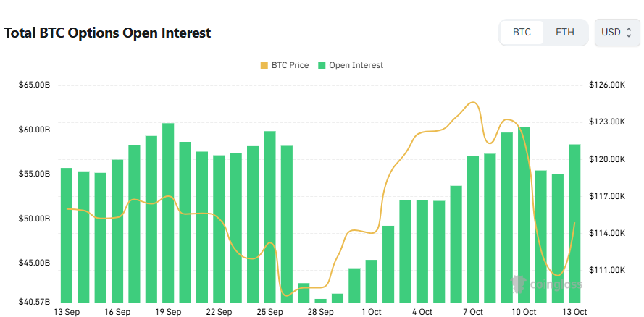Click the 25 Sep open interest bar
This screenshot has height=317, width=644.
tap(269, 217)
